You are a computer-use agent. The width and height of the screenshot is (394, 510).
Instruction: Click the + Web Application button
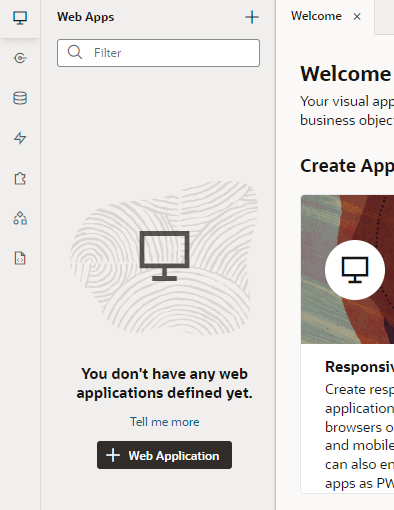[x=164, y=455]
